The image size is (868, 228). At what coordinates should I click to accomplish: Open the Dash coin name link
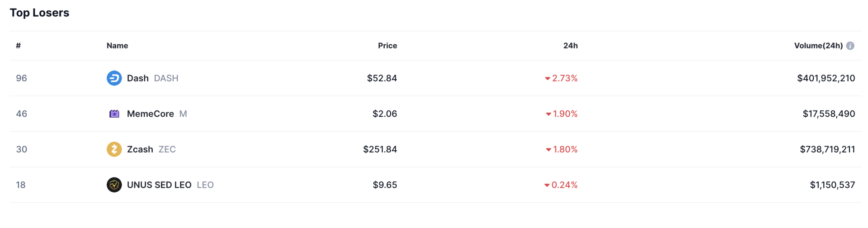(x=137, y=78)
